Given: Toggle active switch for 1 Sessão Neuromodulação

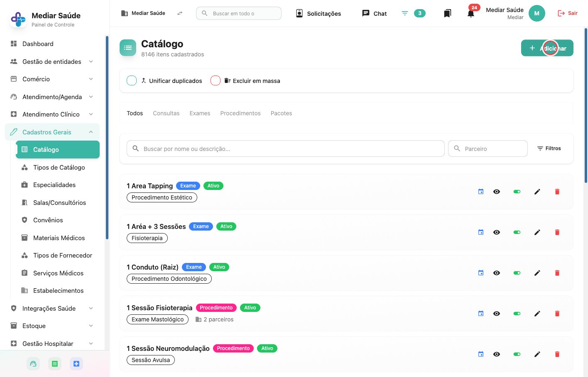Looking at the screenshot, I should pyautogui.click(x=517, y=354).
